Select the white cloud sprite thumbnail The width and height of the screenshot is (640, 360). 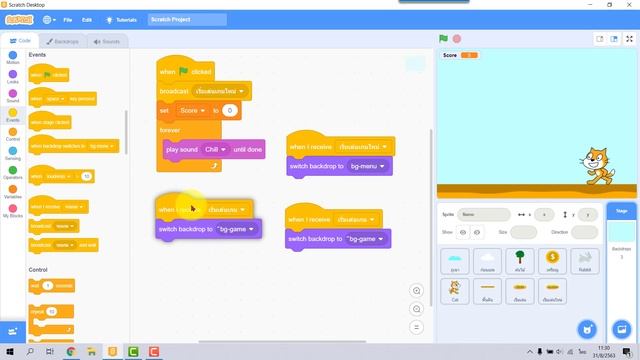click(487, 261)
